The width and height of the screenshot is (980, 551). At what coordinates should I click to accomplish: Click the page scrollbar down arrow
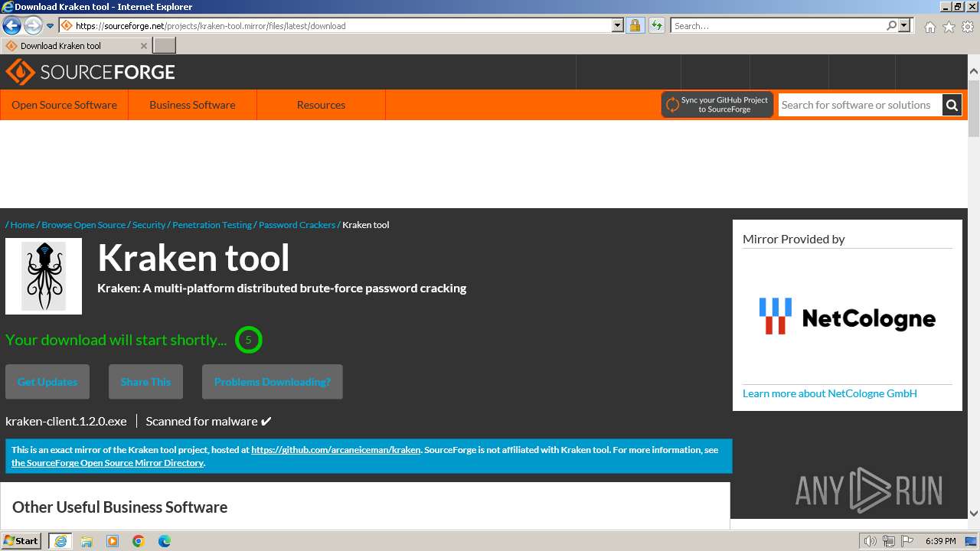point(974,514)
